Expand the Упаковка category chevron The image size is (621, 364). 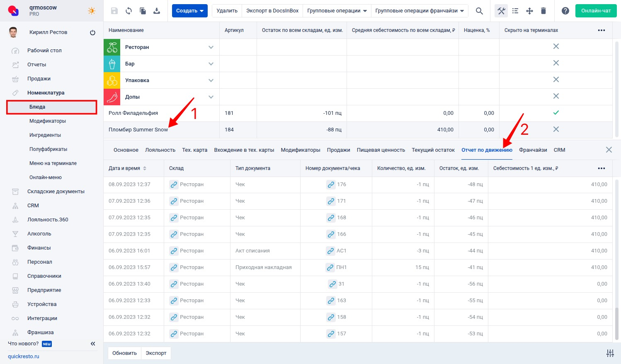211,80
